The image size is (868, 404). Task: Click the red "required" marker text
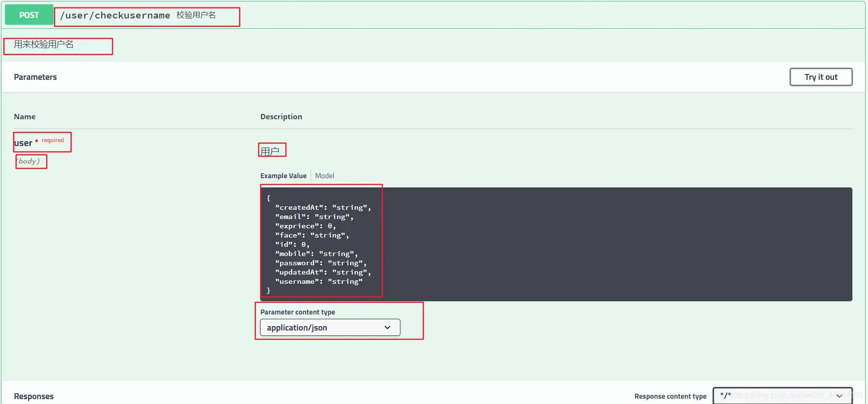point(53,140)
